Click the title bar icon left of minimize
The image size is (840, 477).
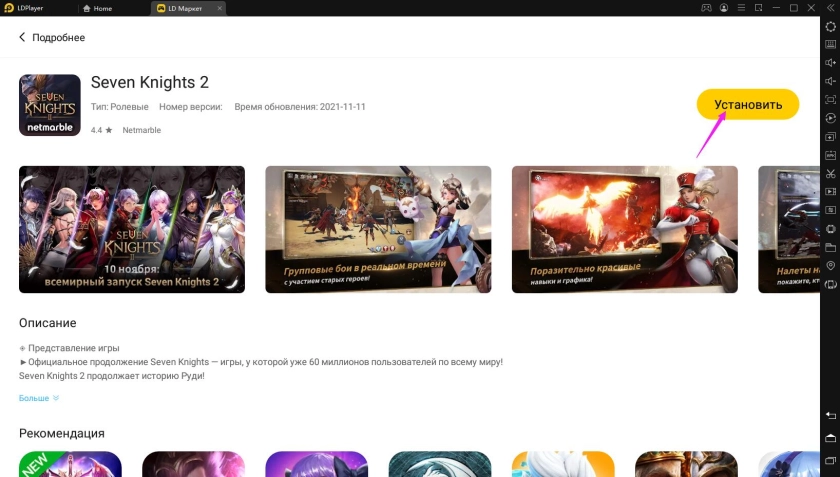tap(759, 8)
